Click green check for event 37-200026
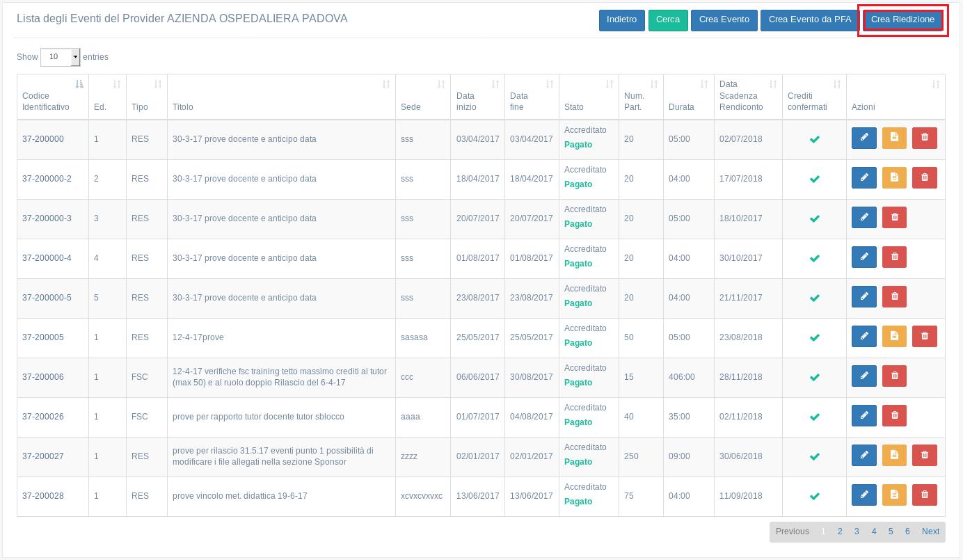 tap(815, 417)
